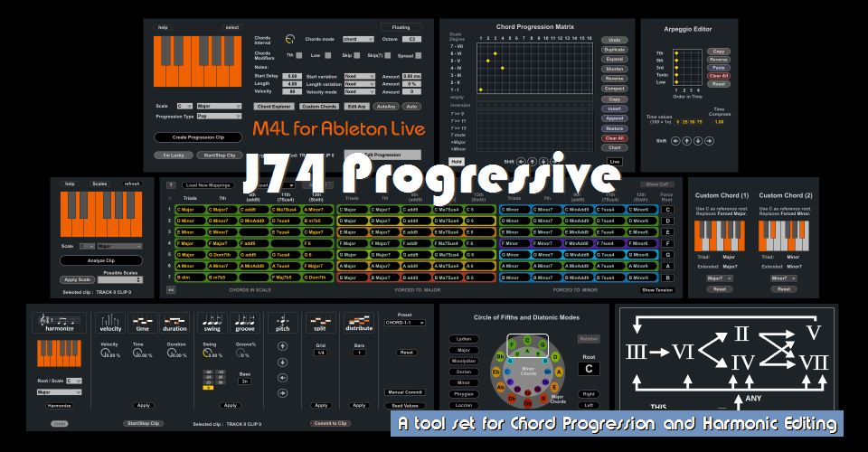Click the << collapse icon below chord table

171,289
